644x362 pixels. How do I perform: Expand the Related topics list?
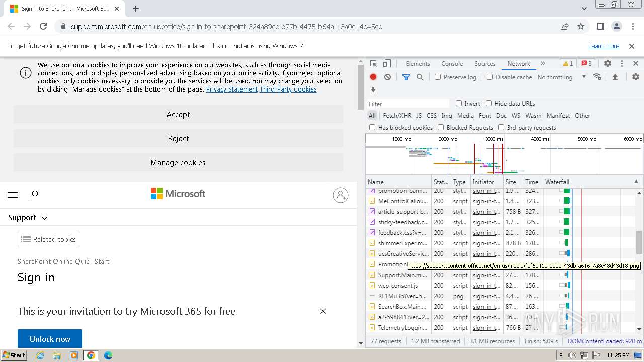(x=49, y=239)
